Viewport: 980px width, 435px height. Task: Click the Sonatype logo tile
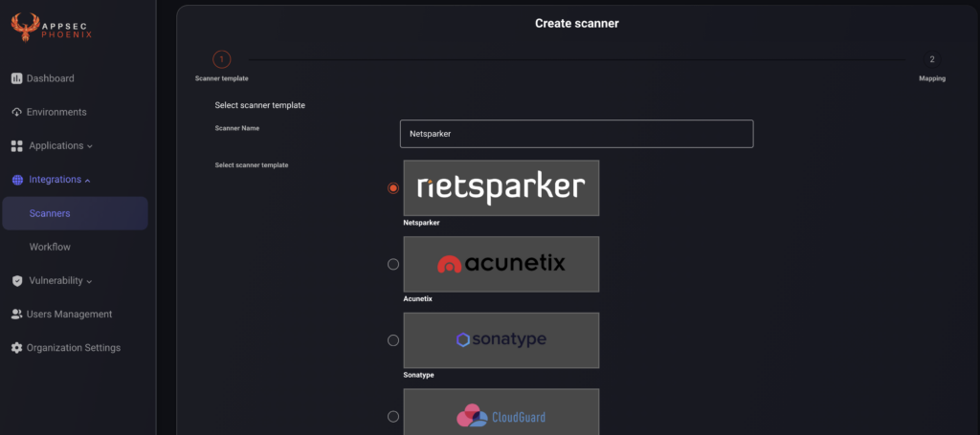[x=501, y=340]
